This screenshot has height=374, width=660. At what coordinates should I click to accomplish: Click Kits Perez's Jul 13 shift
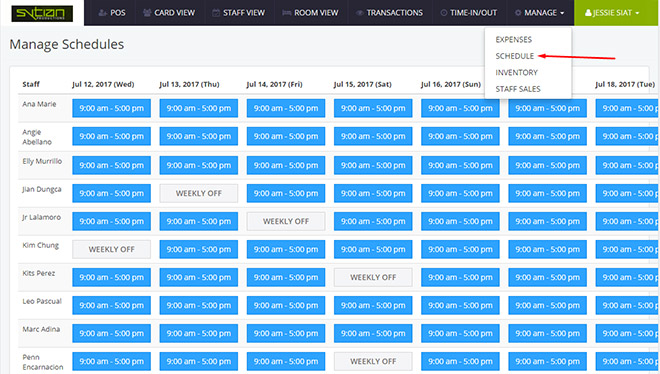199,277
